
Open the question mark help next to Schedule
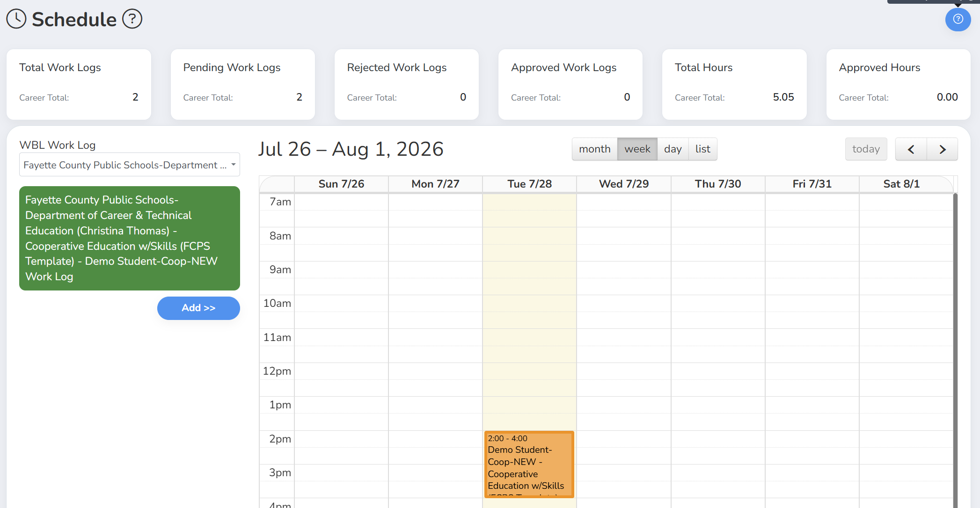[x=132, y=19]
